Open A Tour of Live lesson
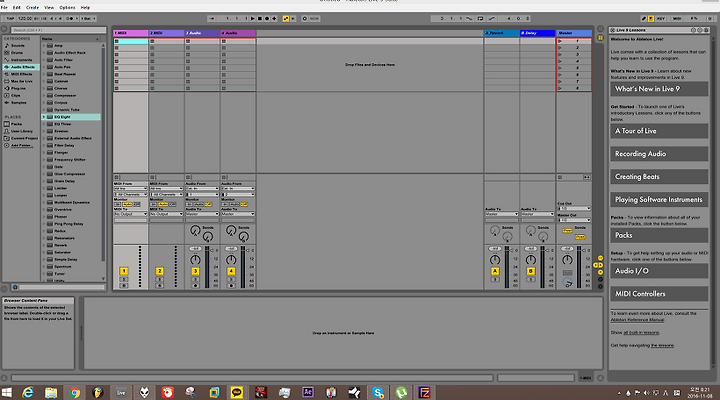The image size is (720, 400). click(x=659, y=131)
